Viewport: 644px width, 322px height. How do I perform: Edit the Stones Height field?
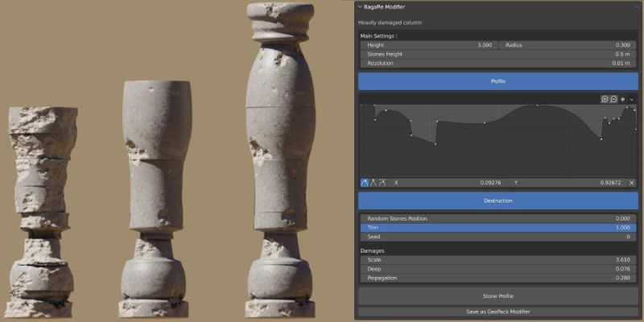click(x=497, y=54)
